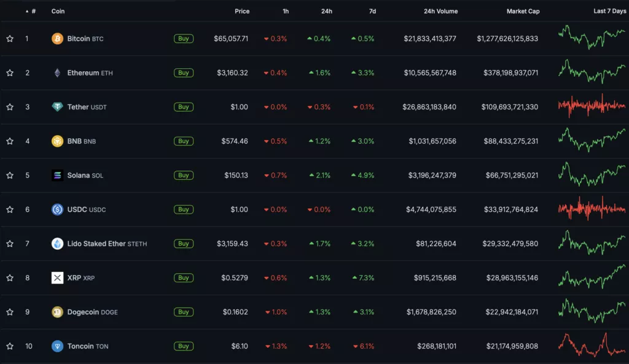Click XRP 7d change 7.3%
This screenshot has height=364, width=629.
pyautogui.click(x=363, y=277)
